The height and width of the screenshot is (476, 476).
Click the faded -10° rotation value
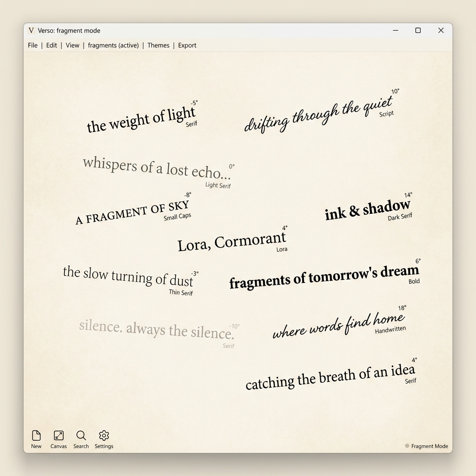(234, 326)
